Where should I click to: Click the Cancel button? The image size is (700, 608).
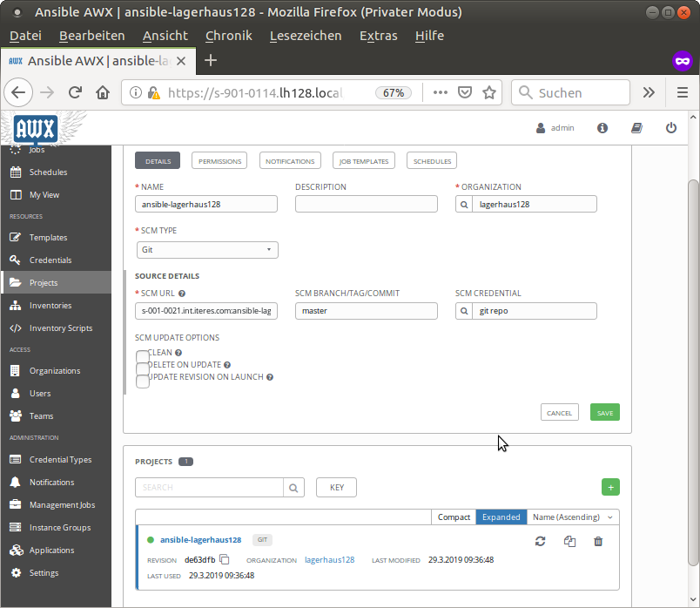(x=559, y=412)
